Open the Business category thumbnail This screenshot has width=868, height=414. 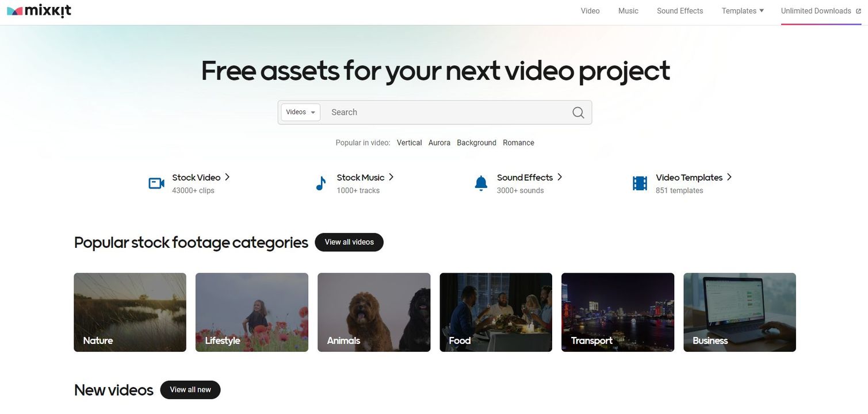[740, 312]
